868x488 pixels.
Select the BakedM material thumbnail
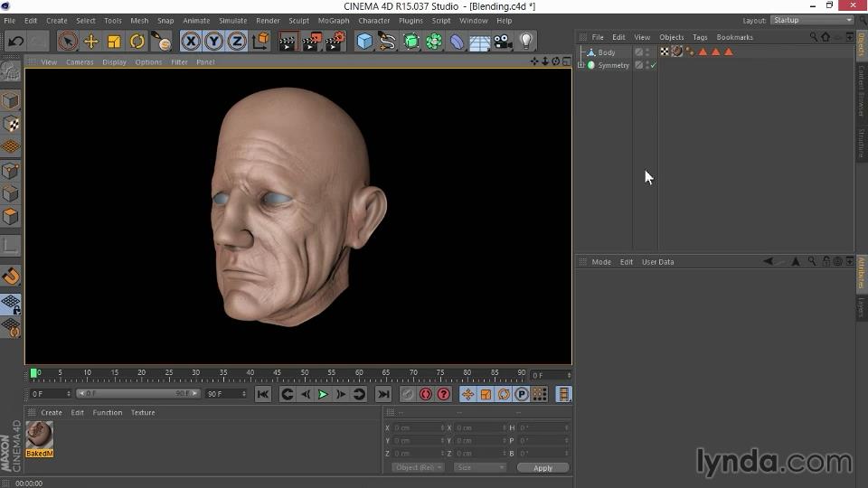pos(39,436)
